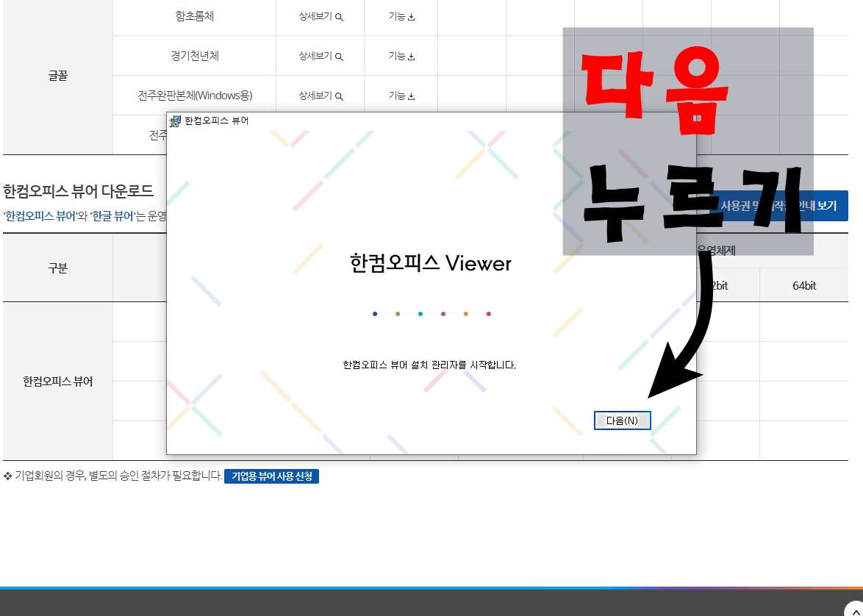
Task: Follow the blue '한글 뷰어' link text
Action: (x=112, y=216)
